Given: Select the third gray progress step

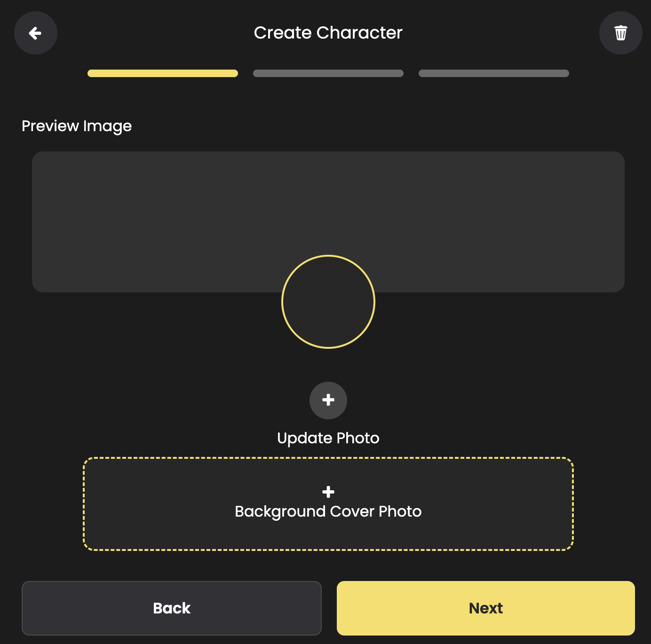Looking at the screenshot, I should pyautogui.click(x=494, y=73).
